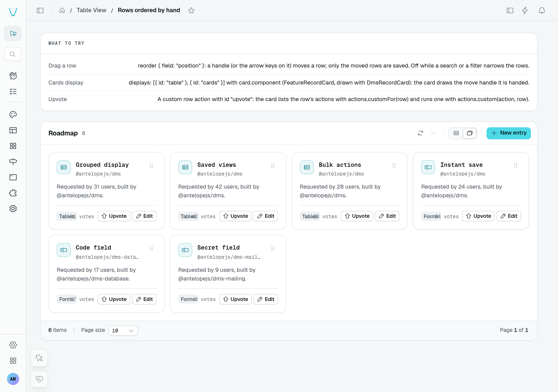Select the megaphone icon in sidebar
This screenshot has width=558, height=392.
pos(13,34)
